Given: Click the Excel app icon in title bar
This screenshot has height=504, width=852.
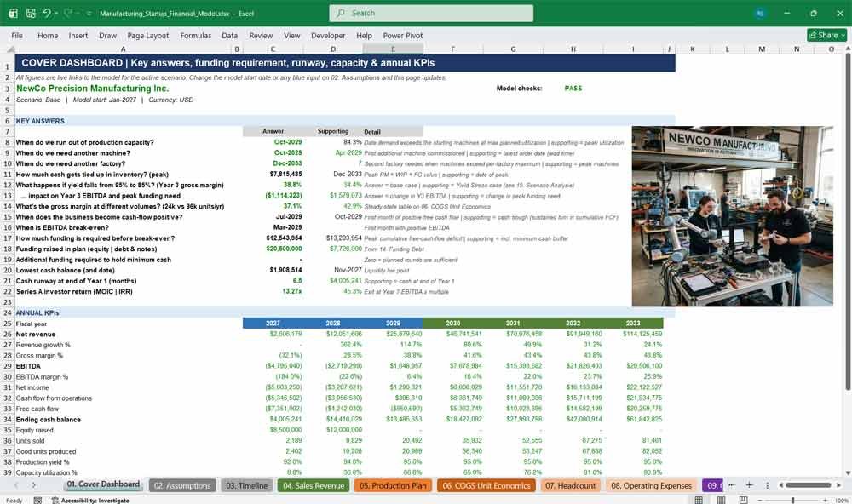Looking at the screenshot, I should click(x=13, y=13).
